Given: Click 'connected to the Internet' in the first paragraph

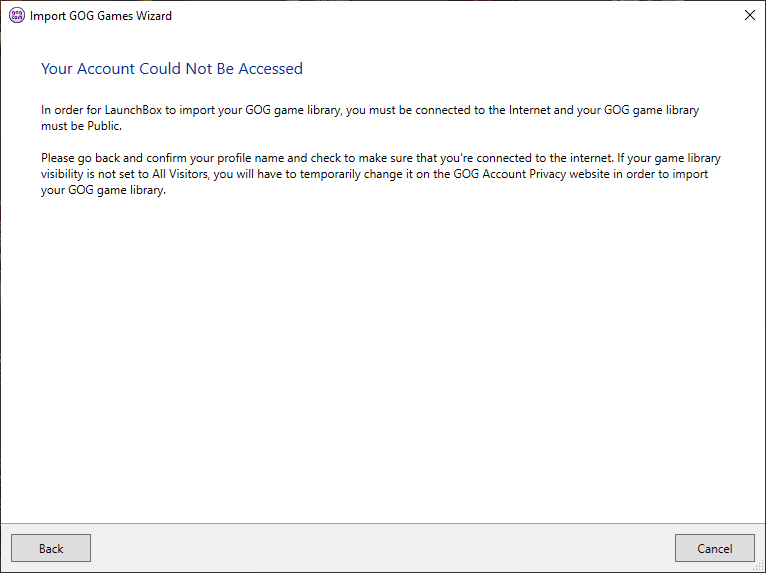Looking at the screenshot, I should pyautogui.click(x=477, y=110).
